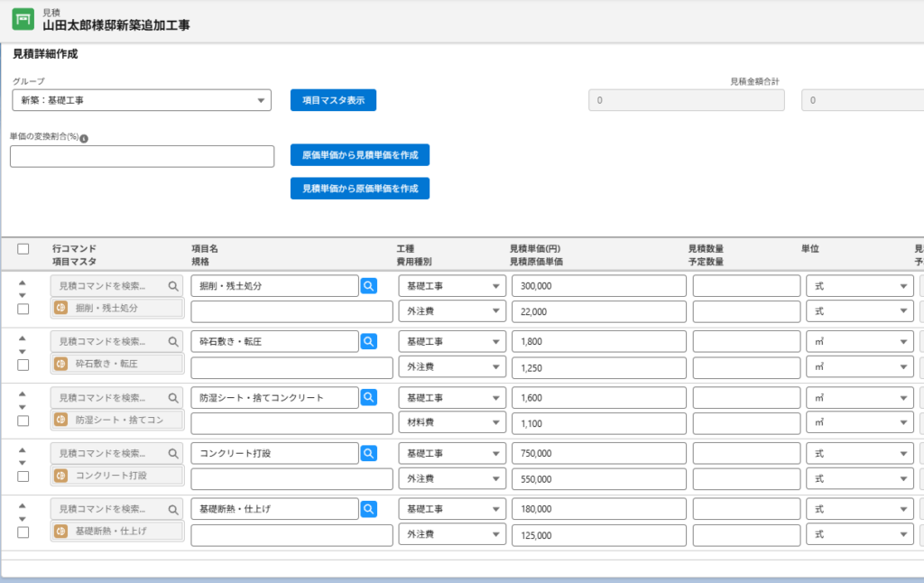Open 基礎工事 work type dropdown for 基礎断熱・仕上げ
924x583 pixels.
coord(452,509)
